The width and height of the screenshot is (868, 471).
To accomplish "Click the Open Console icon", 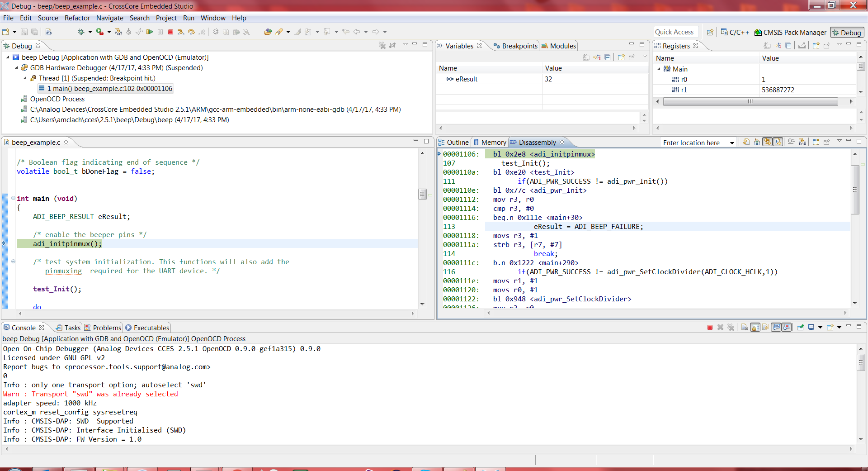I will click(830, 327).
